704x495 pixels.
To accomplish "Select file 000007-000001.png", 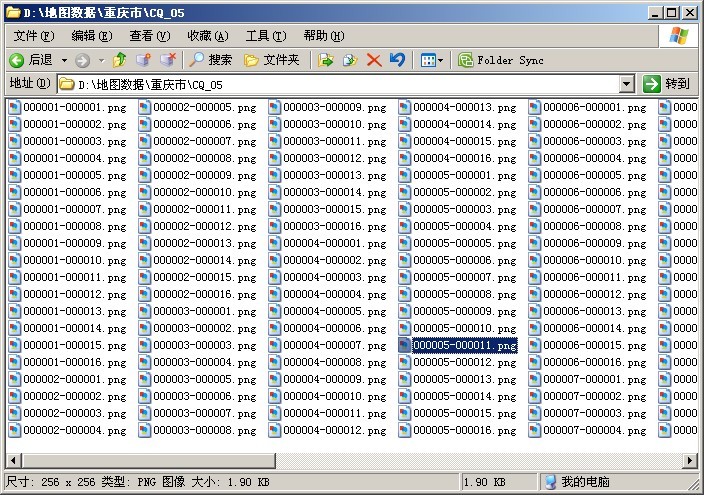I will (588, 380).
